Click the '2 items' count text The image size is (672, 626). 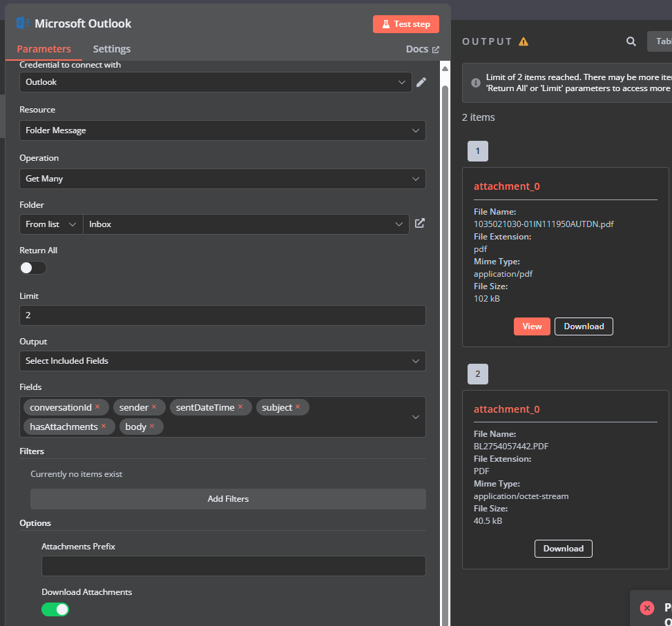tap(479, 117)
